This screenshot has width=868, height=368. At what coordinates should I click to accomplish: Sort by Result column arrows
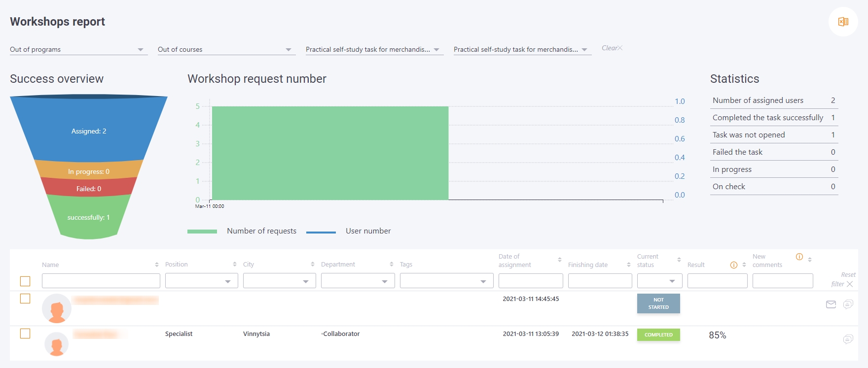744,265
